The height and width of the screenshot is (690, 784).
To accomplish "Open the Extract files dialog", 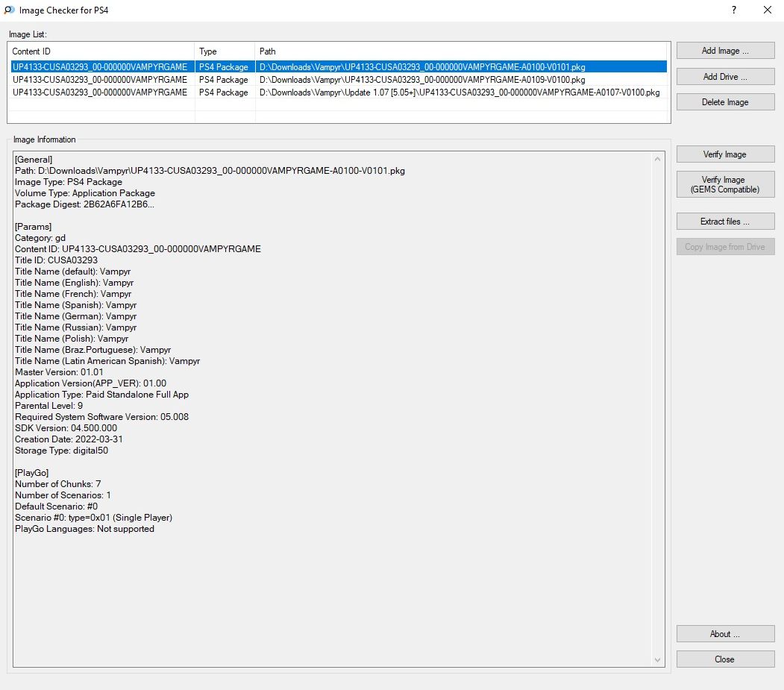I will pyautogui.click(x=725, y=222).
